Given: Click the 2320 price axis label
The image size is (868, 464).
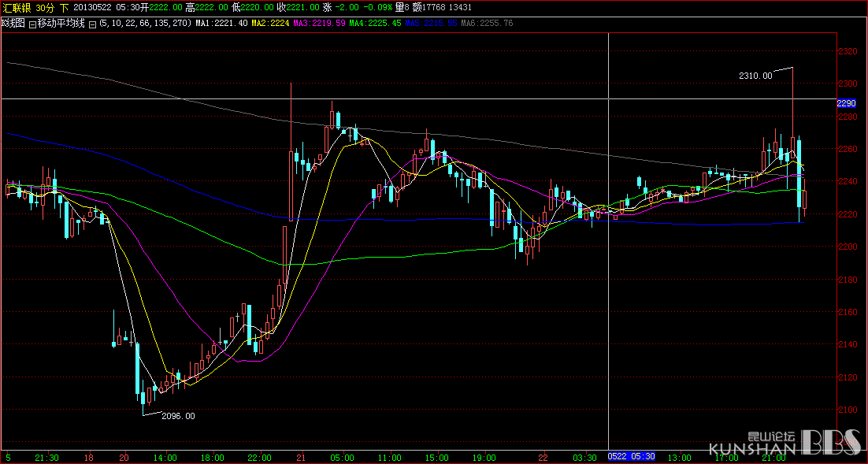Looking at the screenshot, I should [x=847, y=51].
